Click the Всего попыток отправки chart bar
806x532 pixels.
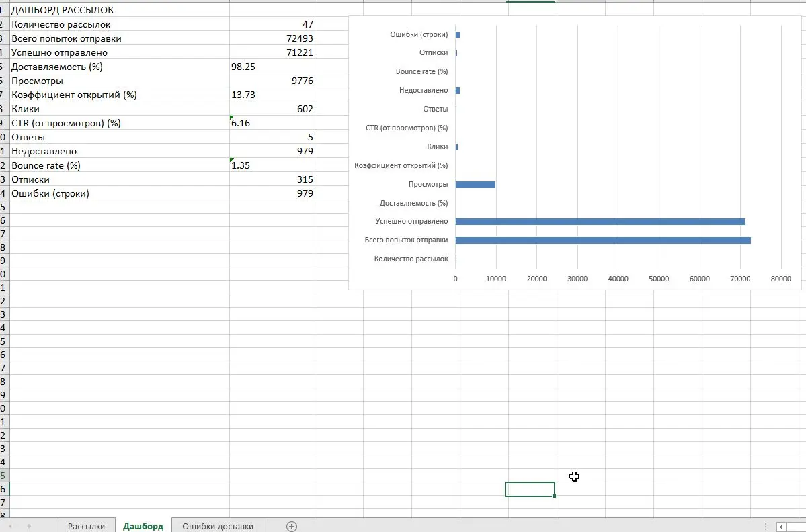602,240
